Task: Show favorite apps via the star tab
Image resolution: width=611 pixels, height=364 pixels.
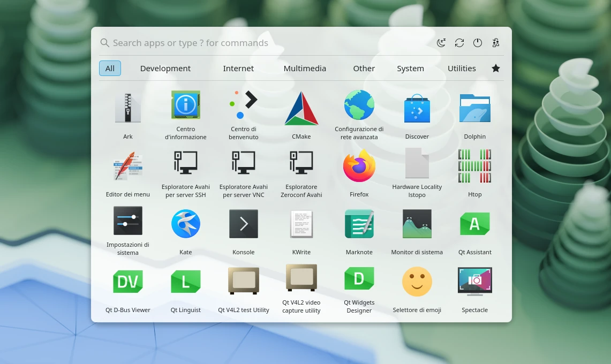Action: (x=496, y=68)
